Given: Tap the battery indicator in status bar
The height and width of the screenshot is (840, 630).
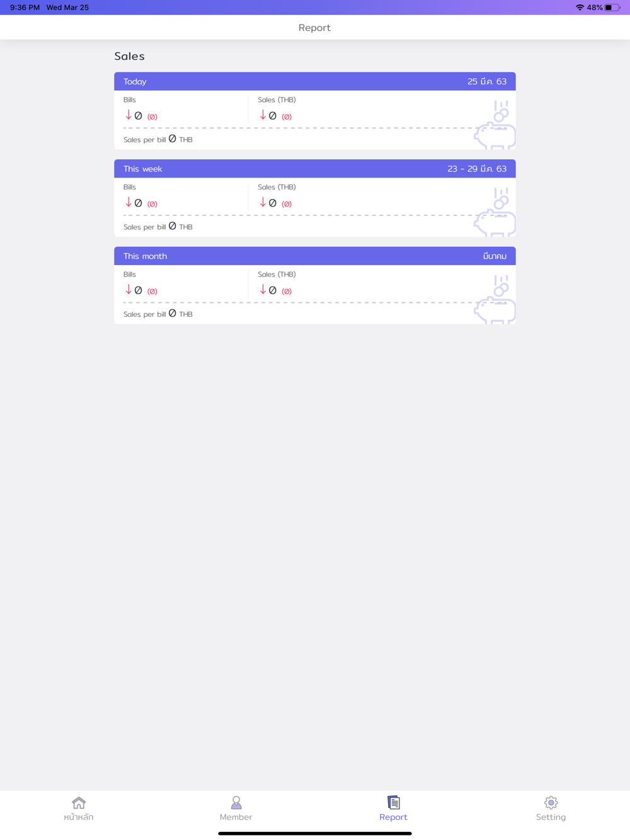Looking at the screenshot, I should (612, 8).
